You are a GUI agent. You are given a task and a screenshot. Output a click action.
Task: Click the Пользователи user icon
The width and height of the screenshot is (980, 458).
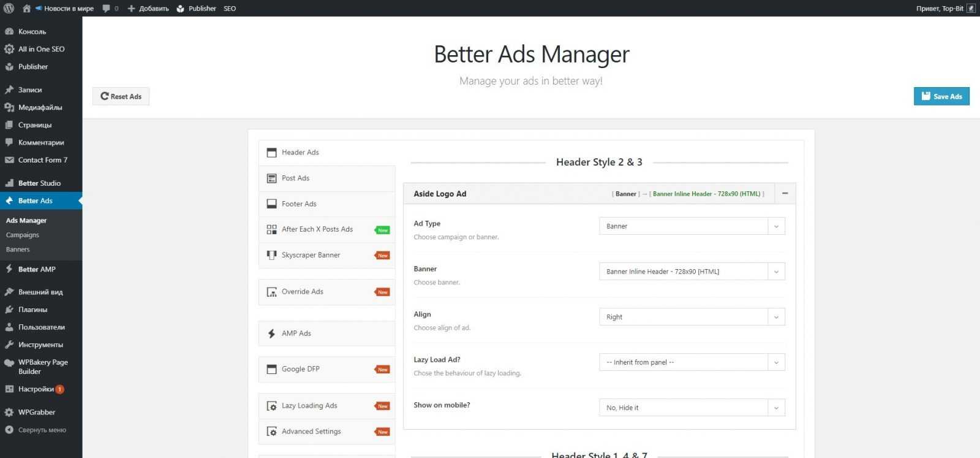(9, 327)
